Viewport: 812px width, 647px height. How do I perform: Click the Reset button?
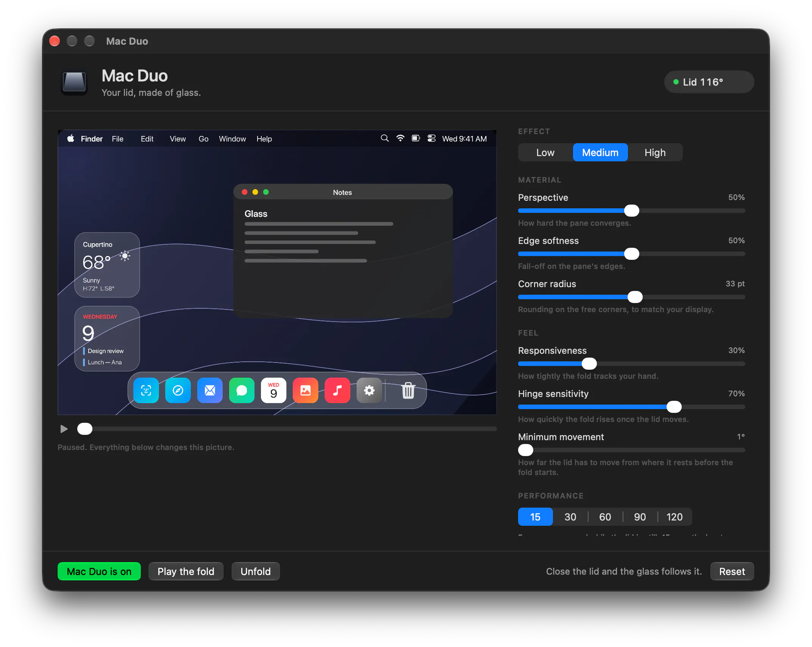tap(732, 571)
